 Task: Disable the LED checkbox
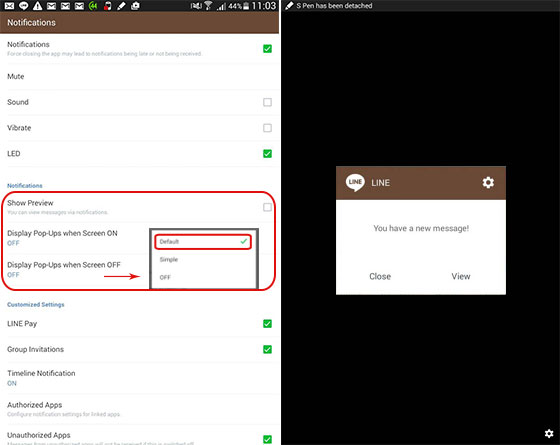267,154
